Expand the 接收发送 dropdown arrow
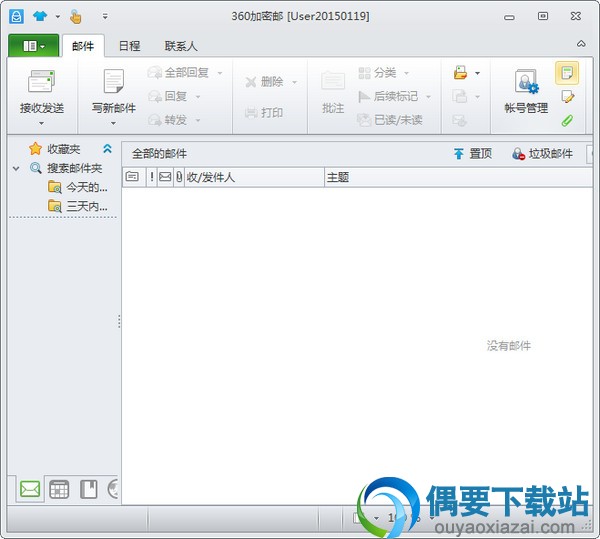Viewport: 600px width, 539px height. (41, 123)
